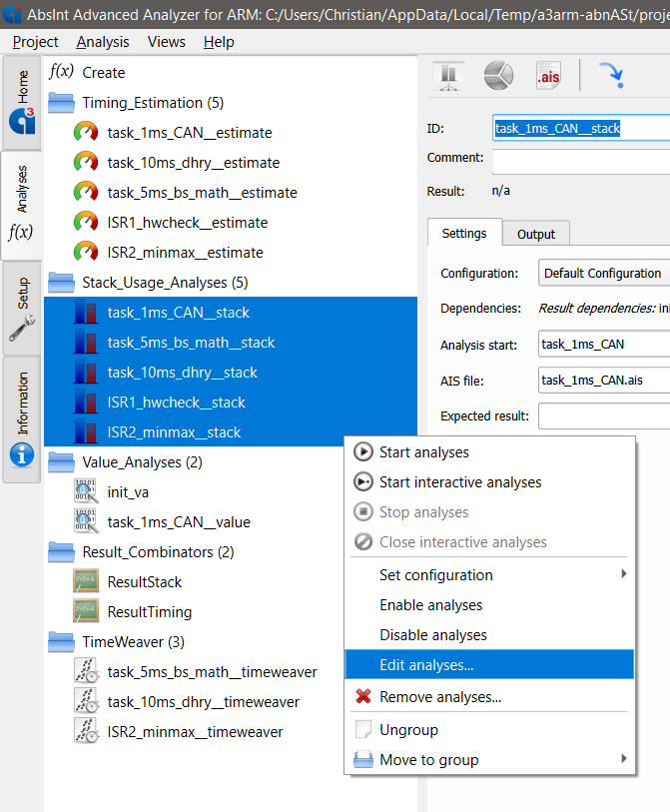This screenshot has width=670, height=812.
Task: Select the Value_Analyses (2) group label
Action: [142, 462]
